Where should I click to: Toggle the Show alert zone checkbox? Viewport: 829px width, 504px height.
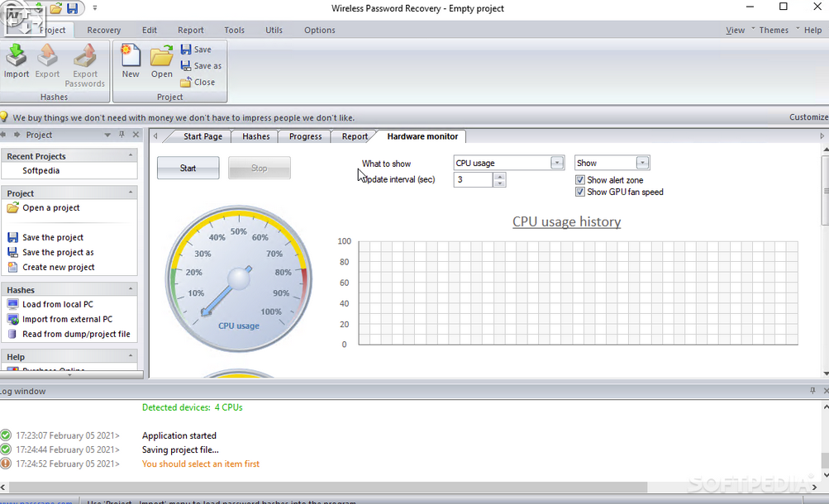(x=580, y=179)
